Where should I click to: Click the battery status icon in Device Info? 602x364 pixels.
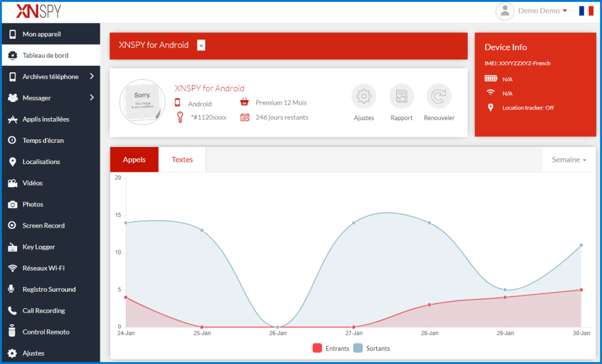pos(491,79)
